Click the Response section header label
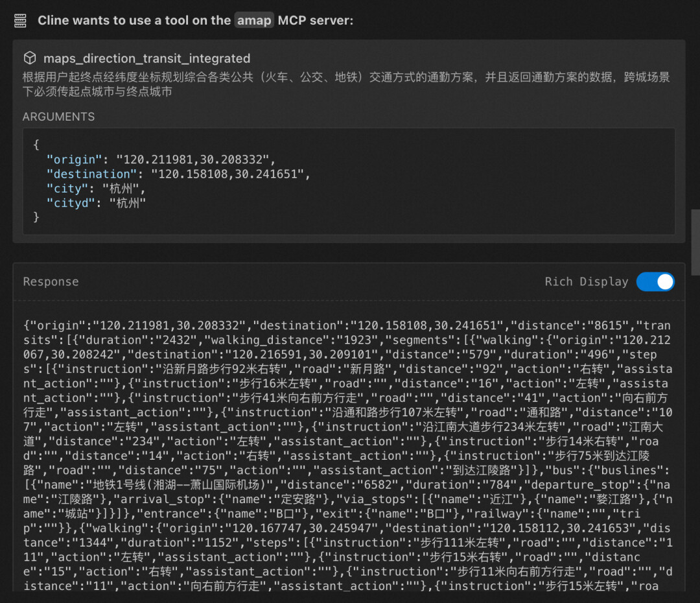Image resolution: width=700 pixels, height=603 pixels. click(51, 281)
